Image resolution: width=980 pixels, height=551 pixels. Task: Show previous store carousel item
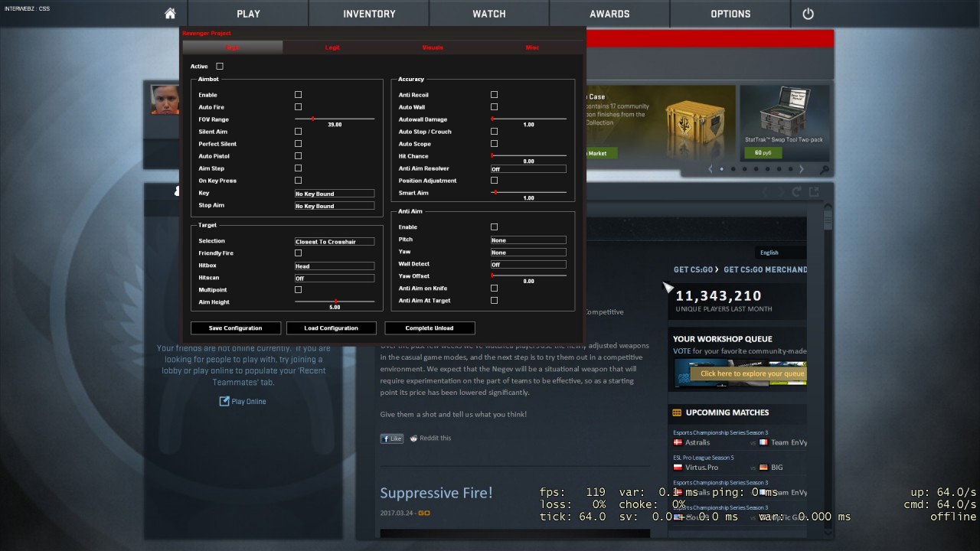click(710, 169)
